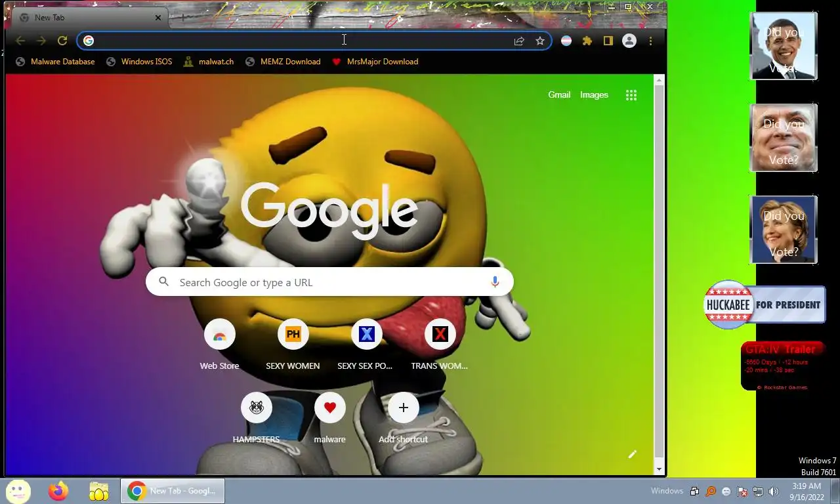Select the New Tab browser tab
Viewport: 840px width, 504px height.
tap(89, 18)
